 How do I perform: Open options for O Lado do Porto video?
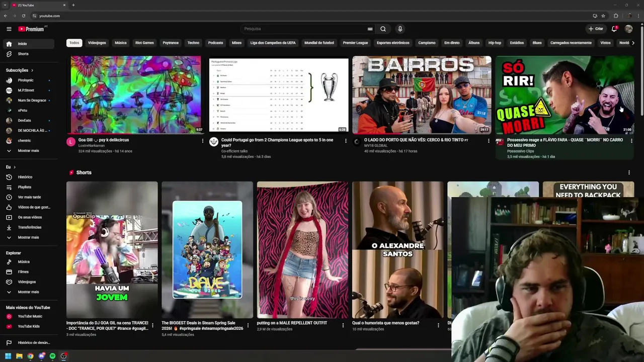coord(489,141)
